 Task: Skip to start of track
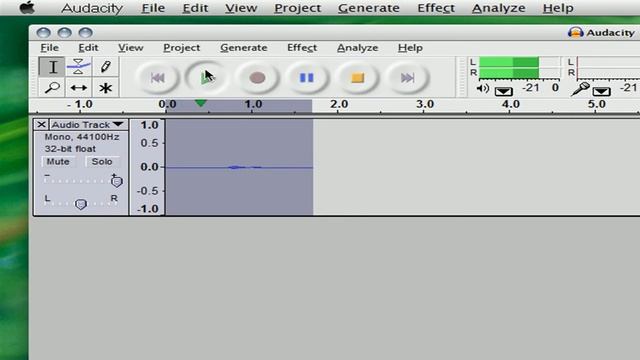158,78
